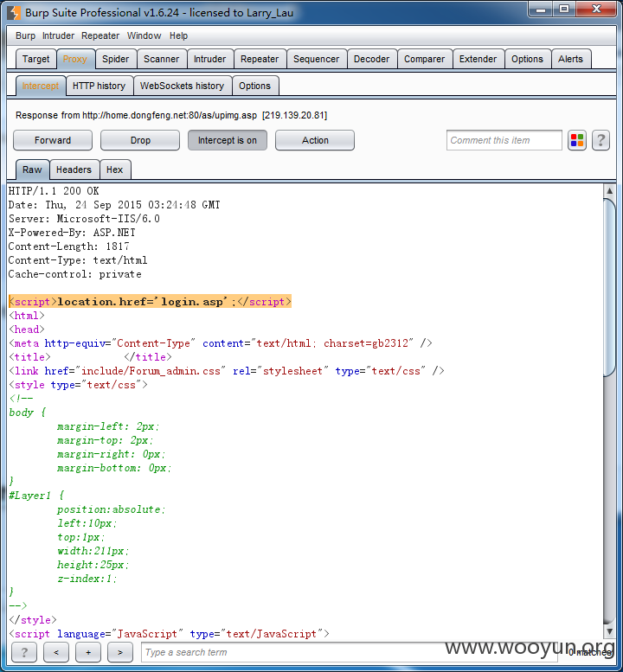The height and width of the screenshot is (672, 623).
Task: Open the Intruder menu
Action: pos(58,35)
